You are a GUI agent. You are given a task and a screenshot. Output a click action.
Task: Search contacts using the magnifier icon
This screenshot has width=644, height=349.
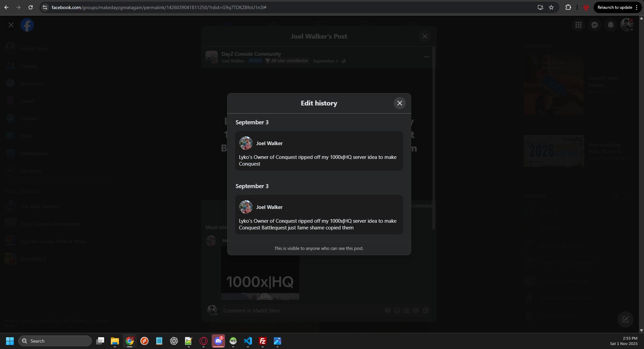(616, 196)
